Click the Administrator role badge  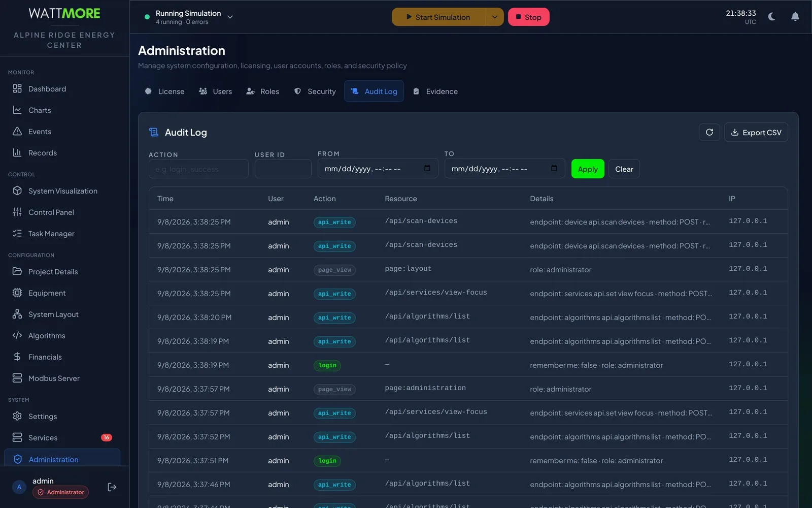tap(60, 492)
